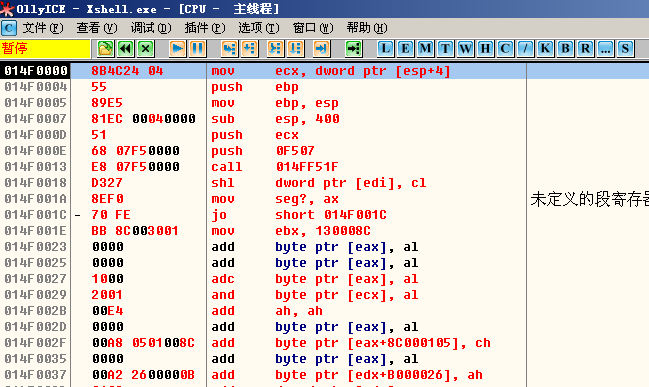Select the mov ebx, 130008C instruction
The image size is (649, 387).
(291, 231)
